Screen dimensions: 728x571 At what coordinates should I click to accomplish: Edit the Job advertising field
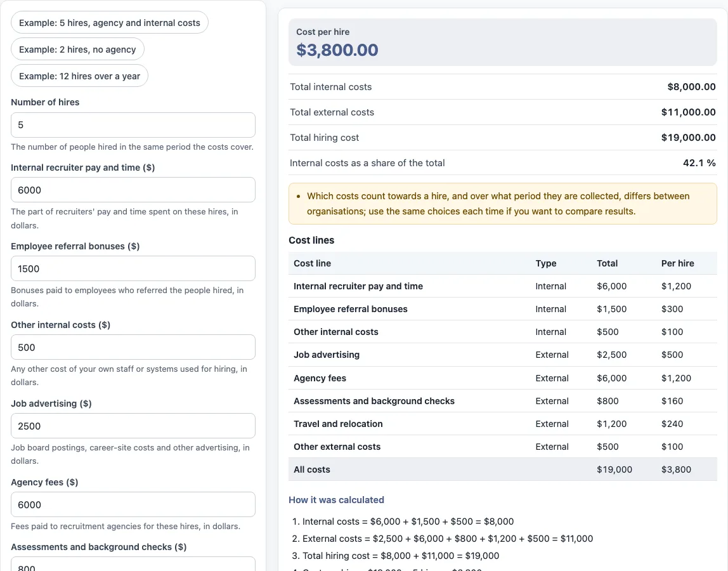click(133, 426)
